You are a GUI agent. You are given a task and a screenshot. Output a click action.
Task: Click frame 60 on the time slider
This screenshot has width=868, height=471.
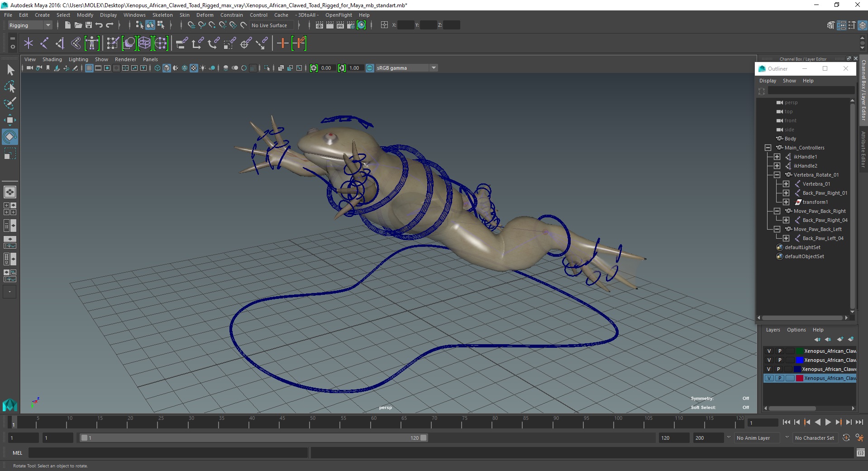[x=373, y=422]
